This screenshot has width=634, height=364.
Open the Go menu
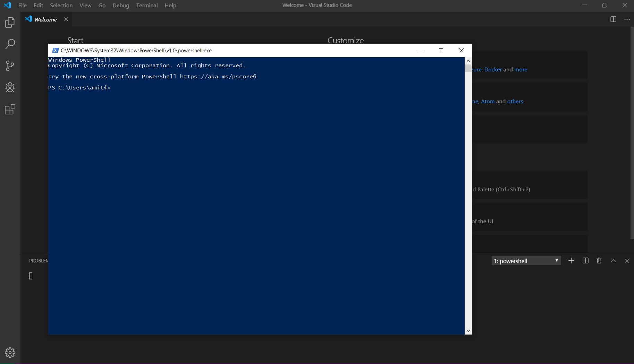tap(102, 5)
